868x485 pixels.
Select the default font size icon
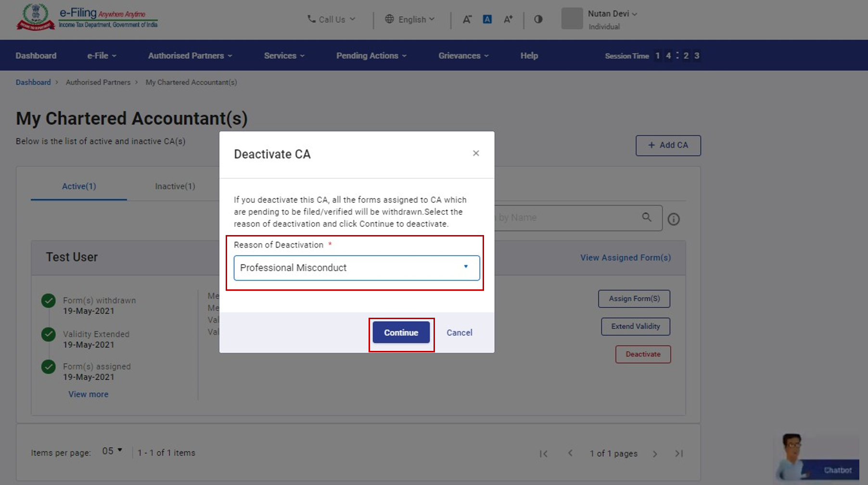[x=487, y=19]
